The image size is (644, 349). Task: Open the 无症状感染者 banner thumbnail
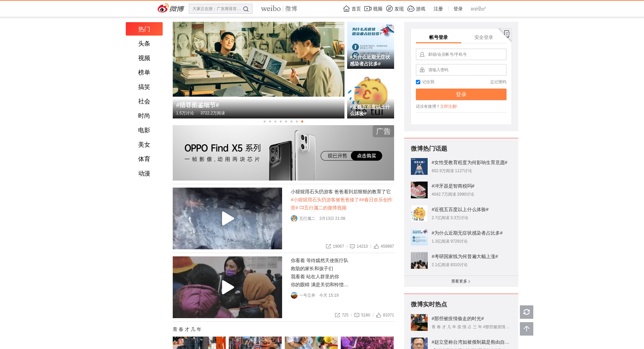(371, 45)
